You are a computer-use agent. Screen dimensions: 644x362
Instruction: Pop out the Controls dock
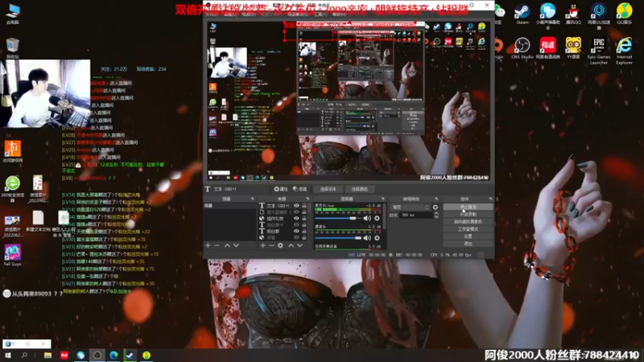490,199
